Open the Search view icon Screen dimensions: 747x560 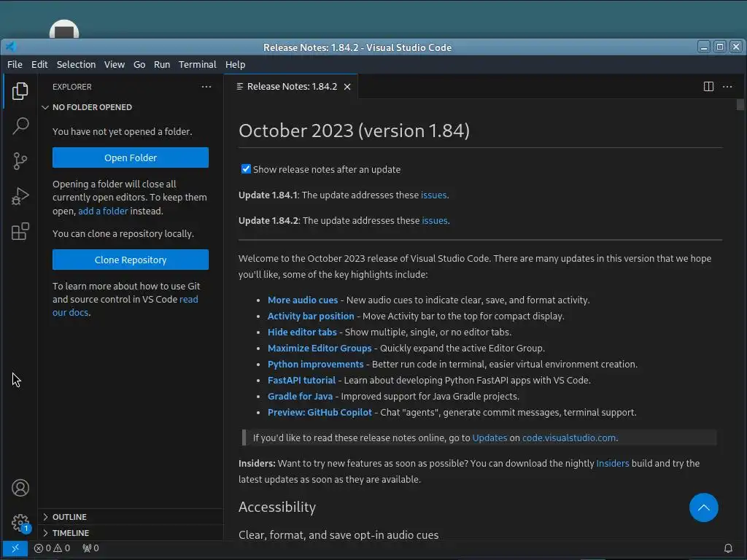(20, 125)
